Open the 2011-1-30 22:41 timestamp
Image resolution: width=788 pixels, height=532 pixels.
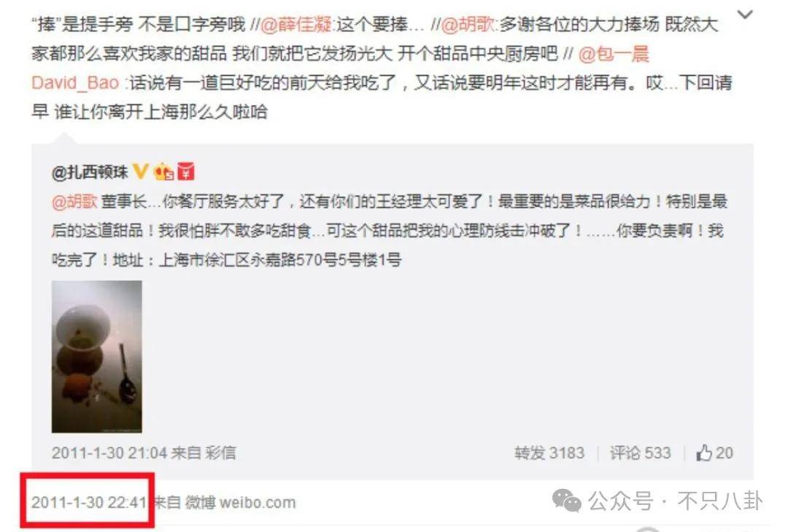89,502
